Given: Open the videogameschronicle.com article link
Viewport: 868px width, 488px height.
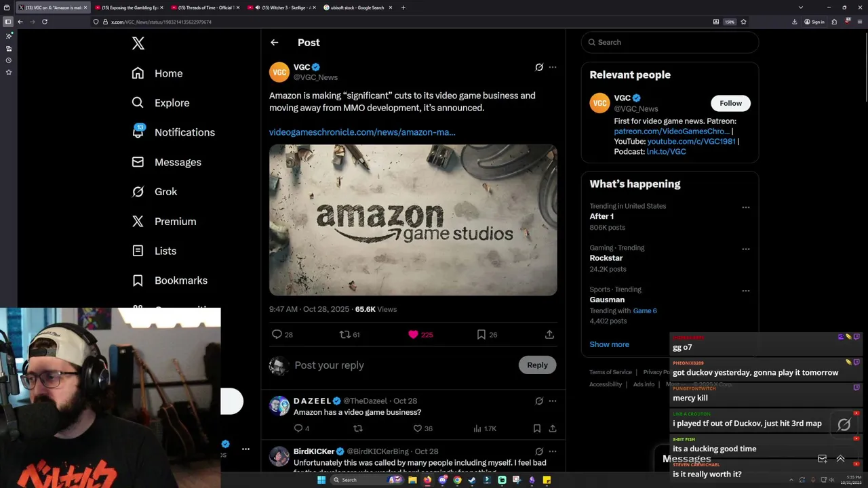Looking at the screenshot, I should 362,132.
